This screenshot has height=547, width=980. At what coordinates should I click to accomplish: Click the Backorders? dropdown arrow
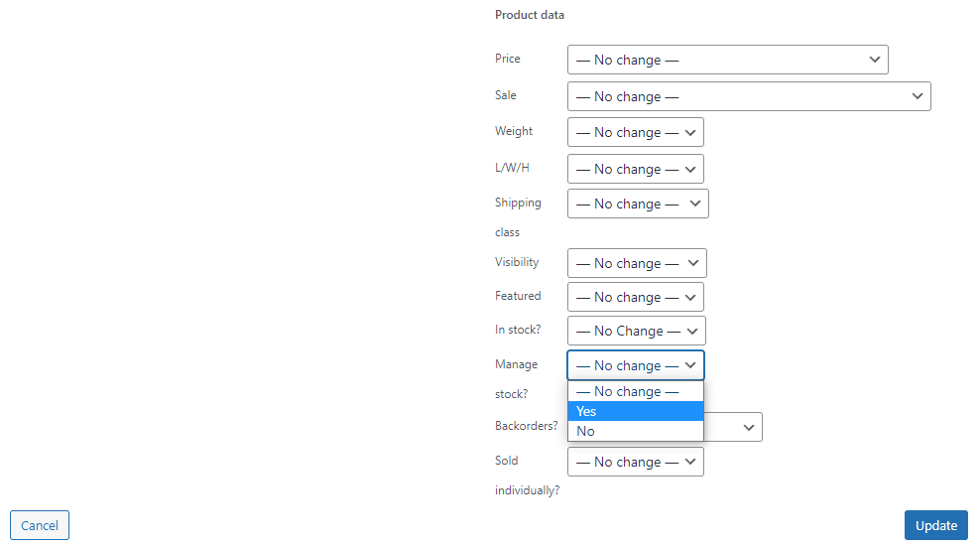[747, 427]
